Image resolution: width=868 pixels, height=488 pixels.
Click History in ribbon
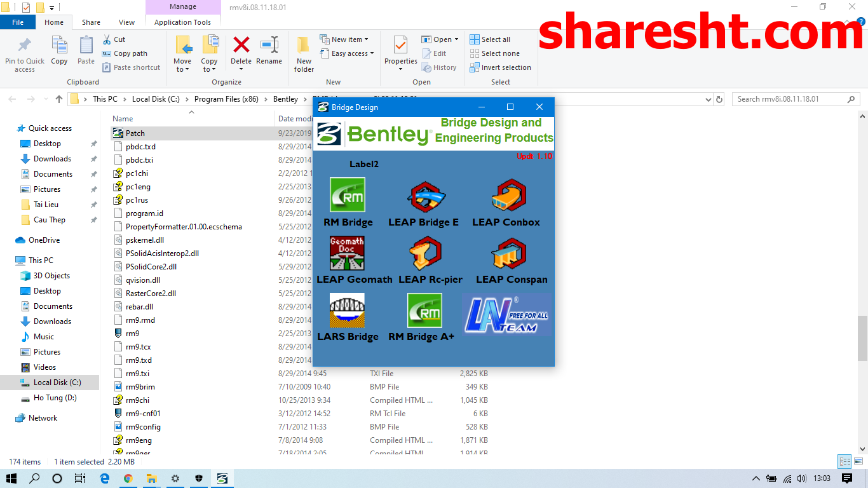point(439,67)
